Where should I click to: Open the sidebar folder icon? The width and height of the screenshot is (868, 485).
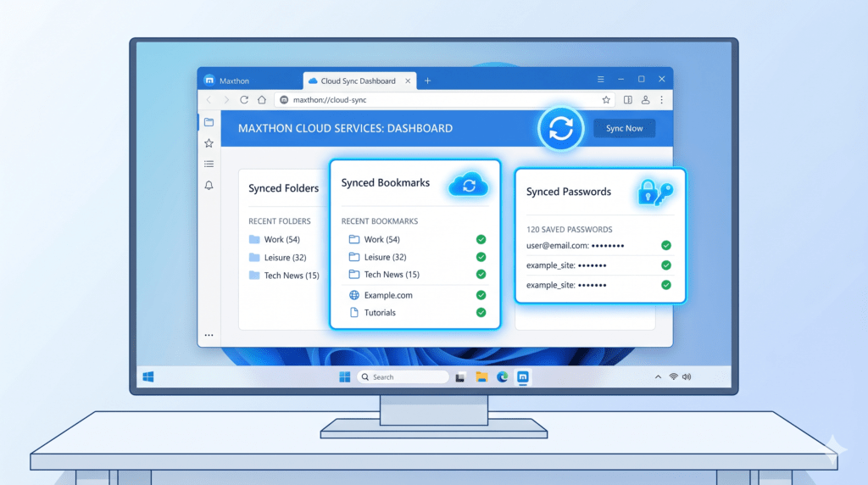pyautogui.click(x=209, y=122)
